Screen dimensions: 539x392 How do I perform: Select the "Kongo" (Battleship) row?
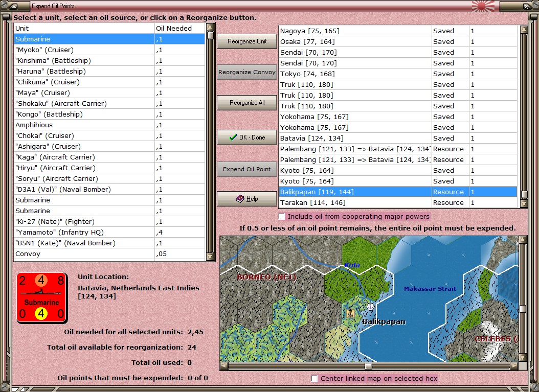[x=109, y=114]
